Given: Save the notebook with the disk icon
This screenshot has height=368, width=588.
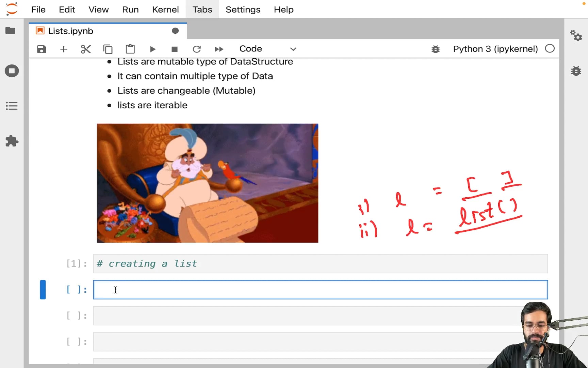Looking at the screenshot, I should click(42, 49).
